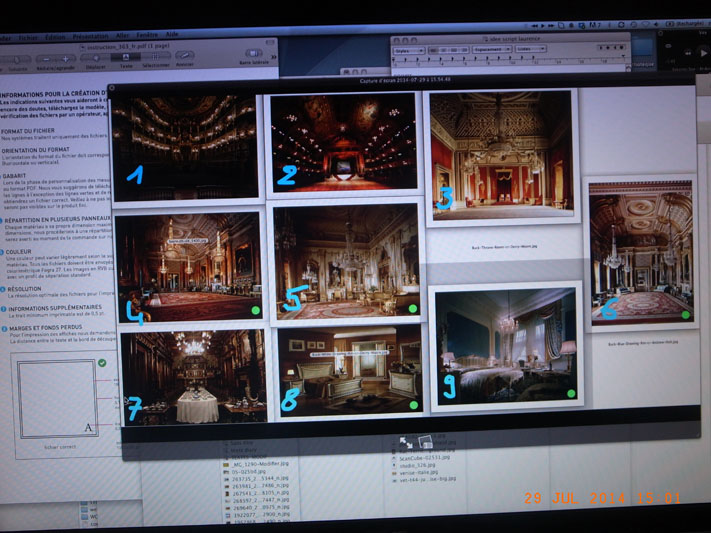The image size is (711, 533).
Task: Open thumbnail 4 of the chandelier gallery
Action: tap(189, 267)
